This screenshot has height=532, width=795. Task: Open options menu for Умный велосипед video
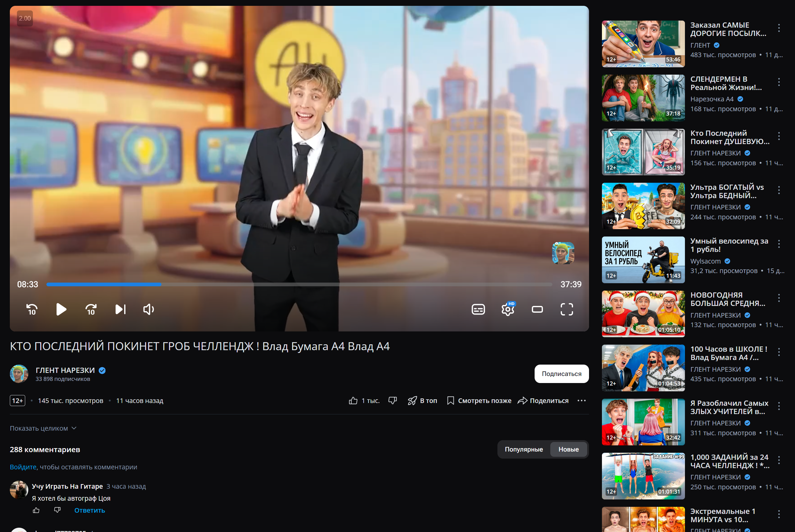coord(779,244)
